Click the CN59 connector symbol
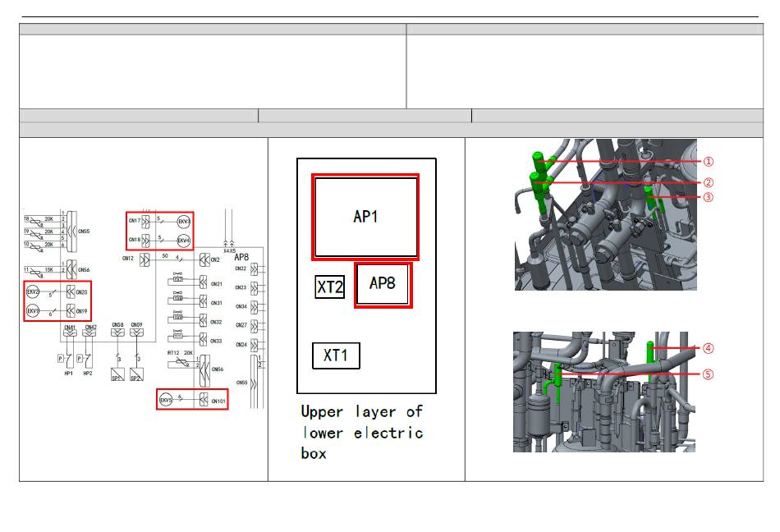The height and width of the screenshot is (532, 780). click(137, 332)
